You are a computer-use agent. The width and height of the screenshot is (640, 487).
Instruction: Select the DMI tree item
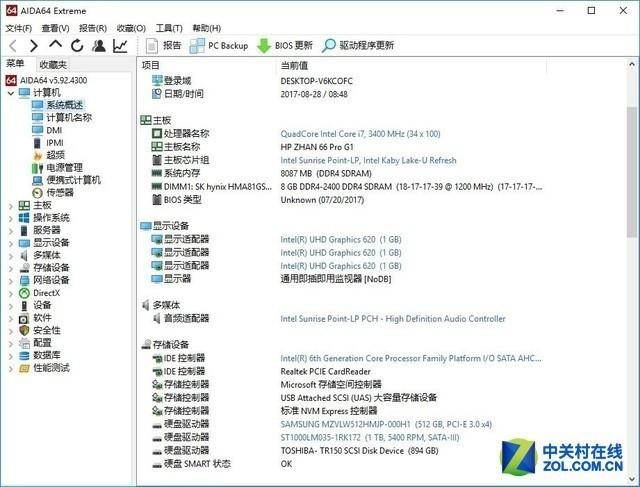tap(54, 130)
